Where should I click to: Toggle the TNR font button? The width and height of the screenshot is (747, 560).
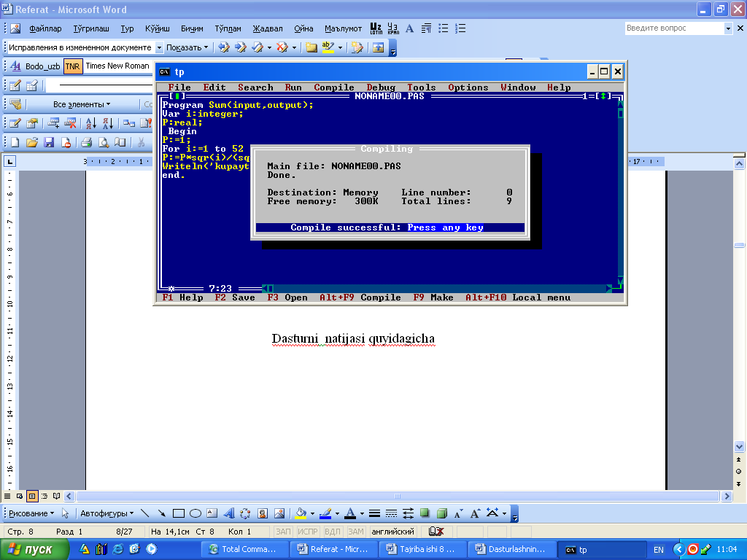point(73,66)
